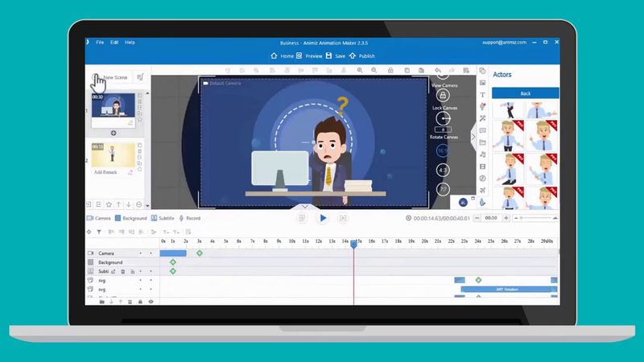Open the scene list options icon
Viewport: 644px width, 362px height.
140,77
